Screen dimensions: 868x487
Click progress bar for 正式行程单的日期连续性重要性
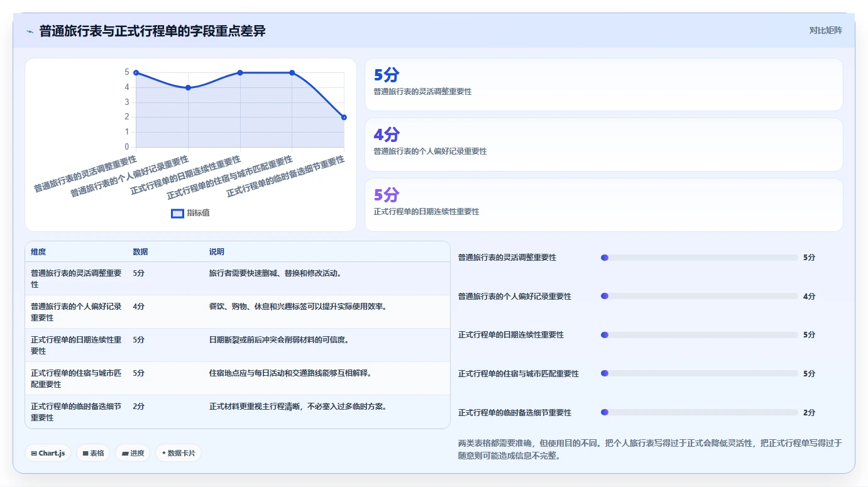point(699,335)
